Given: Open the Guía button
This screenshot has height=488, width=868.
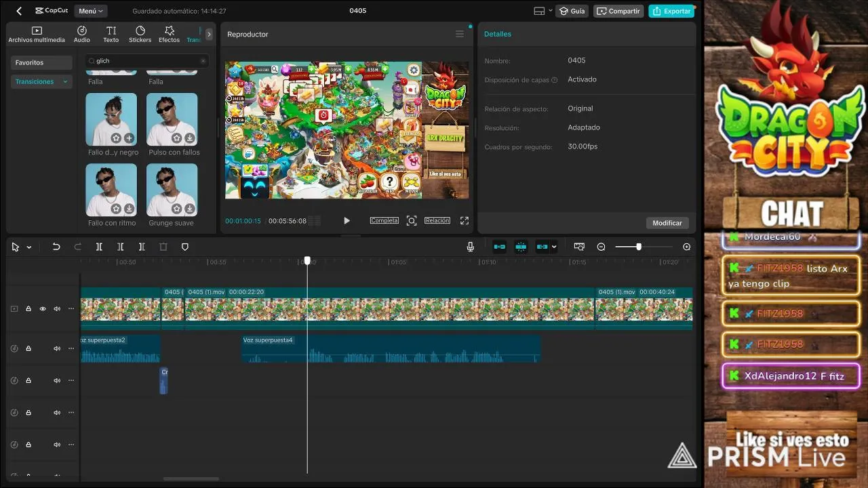Looking at the screenshot, I should coord(572,11).
